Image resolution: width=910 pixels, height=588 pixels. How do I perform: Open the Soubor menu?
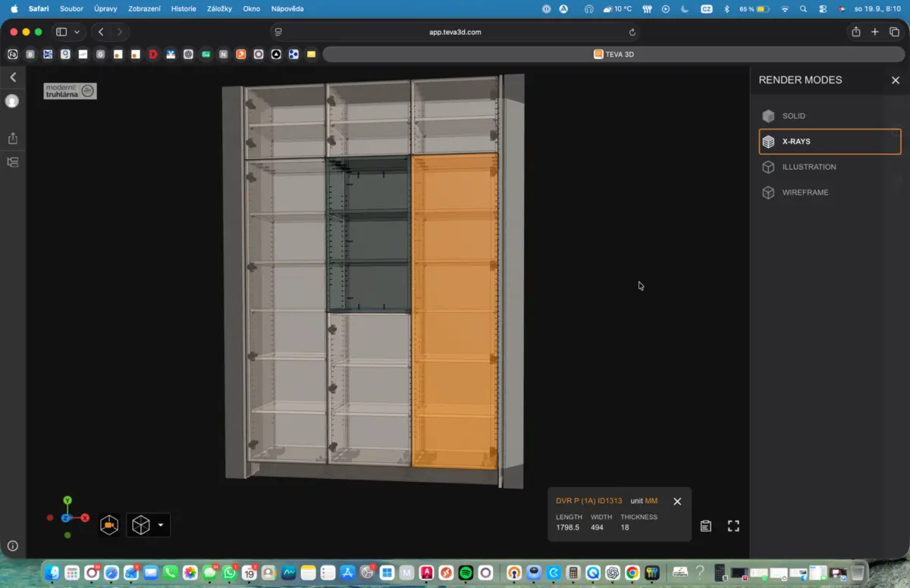point(71,9)
